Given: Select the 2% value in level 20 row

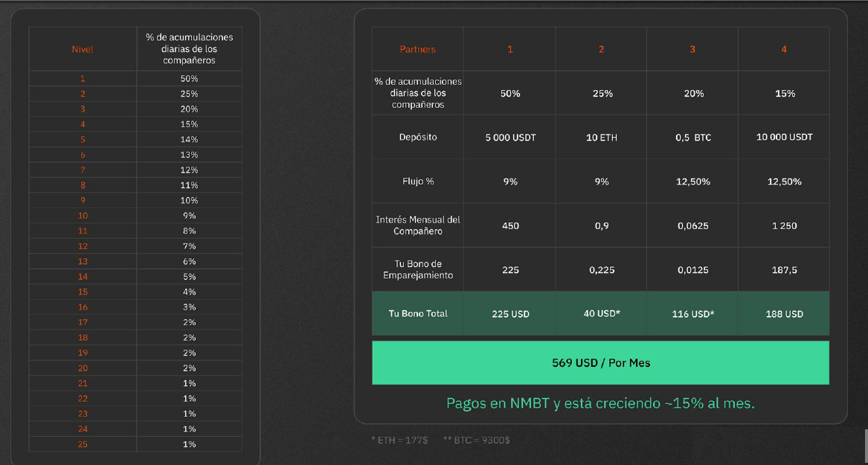Looking at the screenshot, I should coord(190,368).
